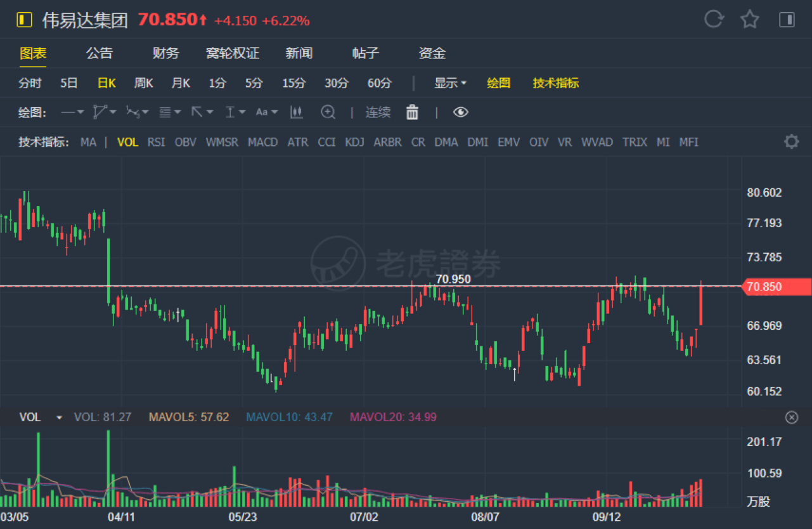Open arrow drawing tool dropdown
The height and width of the screenshot is (529, 812).
(202, 112)
